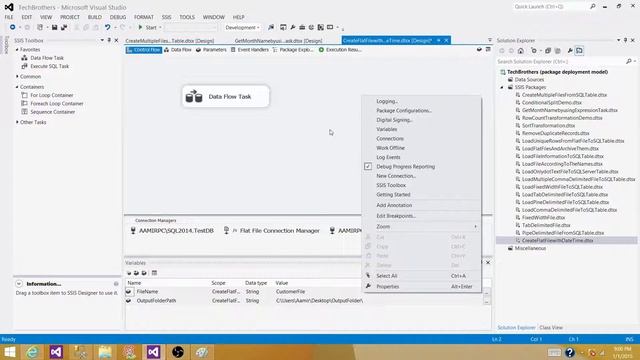Open ConditionalSplitDemo.dtsx package in Solution Explorer
This screenshot has width=640, height=360.
tap(552, 102)
